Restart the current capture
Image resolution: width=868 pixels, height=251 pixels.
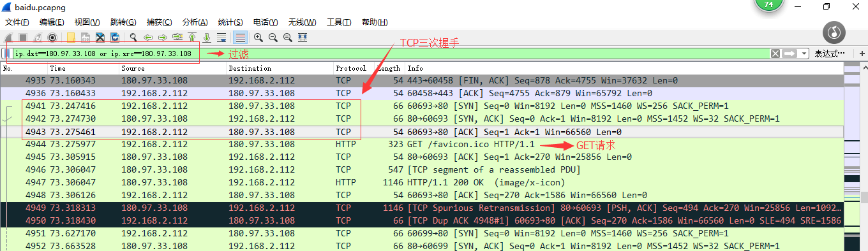tap(38, 38)
